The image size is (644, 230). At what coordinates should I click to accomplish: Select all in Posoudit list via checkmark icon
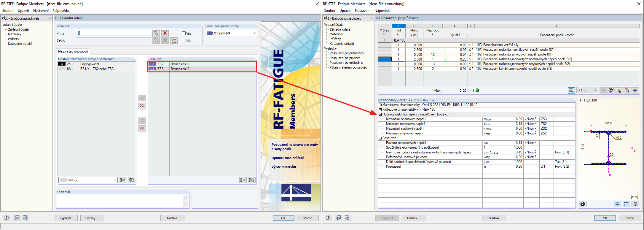point(243,180)
